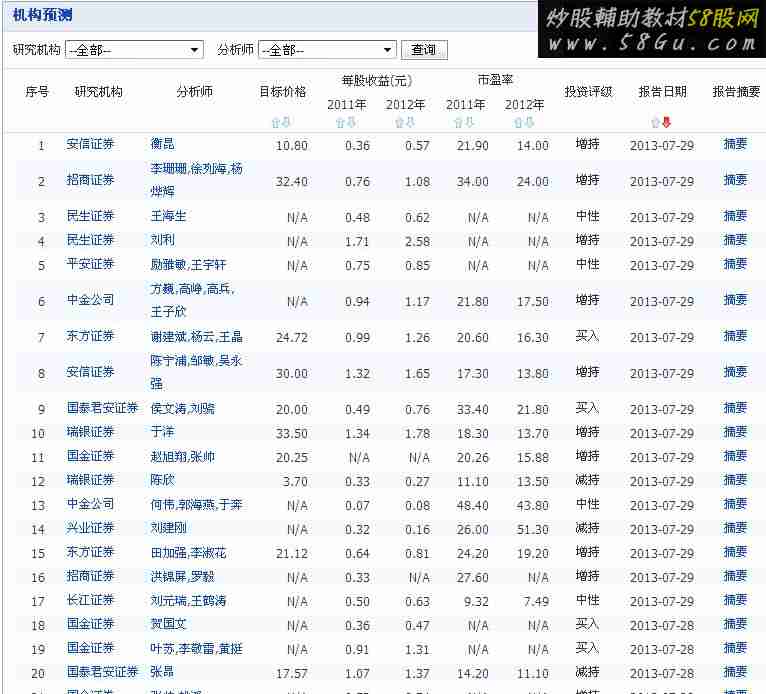Select target price 17.57 in row 20
Screen dimensions: 766x694
click(292, 673)
